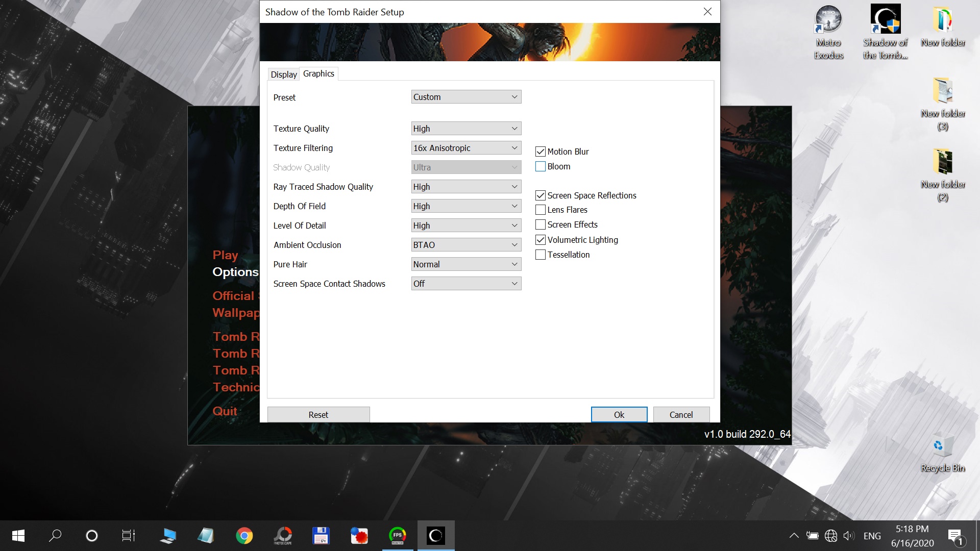Open Screen Space Contact Shadows dropdown
This screenshot has width=980, height=551.
point(466,284)
